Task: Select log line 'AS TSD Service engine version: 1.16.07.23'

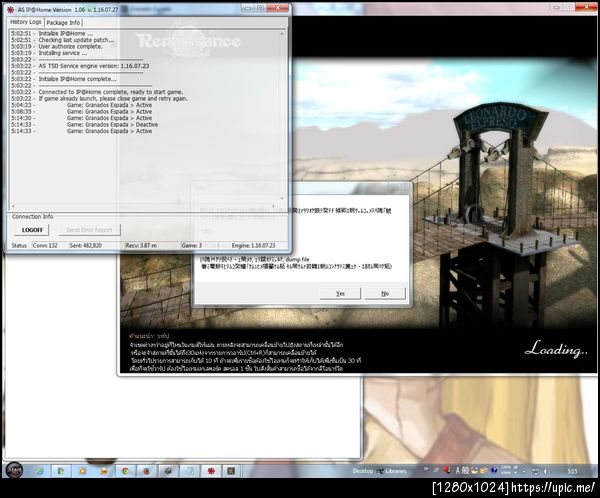Action: click(94, 66)
